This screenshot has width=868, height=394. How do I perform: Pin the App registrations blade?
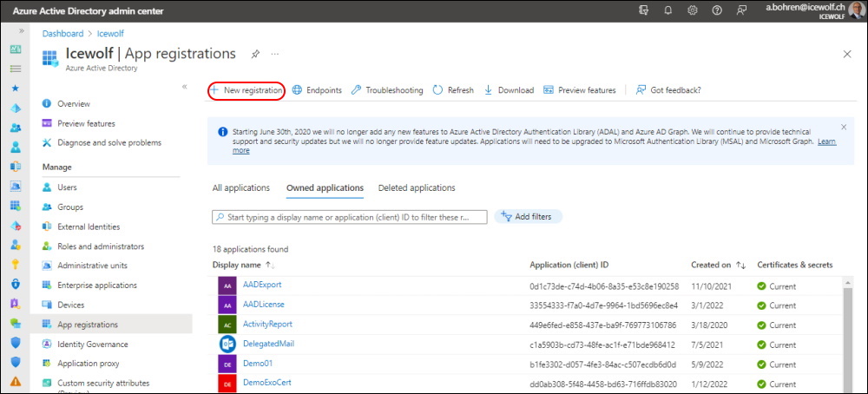(254, 54)
